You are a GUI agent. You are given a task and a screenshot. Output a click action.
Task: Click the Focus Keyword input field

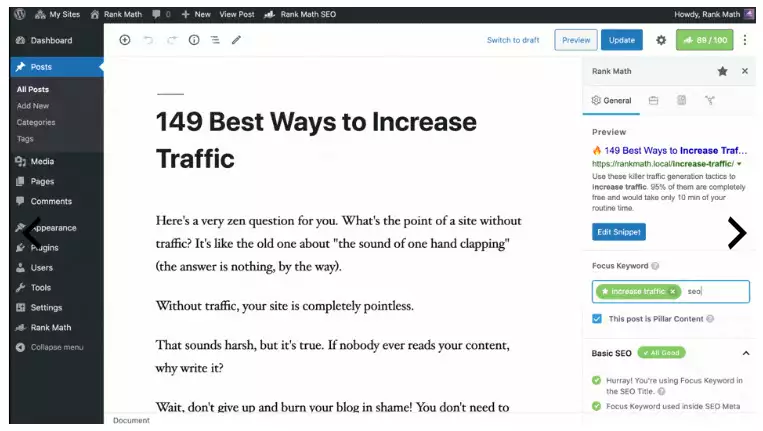point(671,291)
